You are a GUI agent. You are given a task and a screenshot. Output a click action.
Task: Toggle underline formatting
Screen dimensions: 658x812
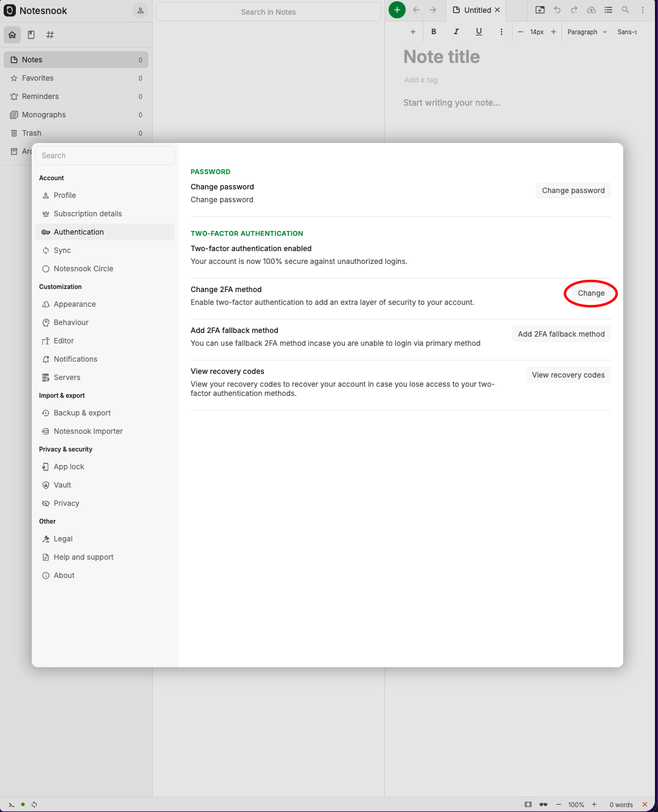coord(479,32)
